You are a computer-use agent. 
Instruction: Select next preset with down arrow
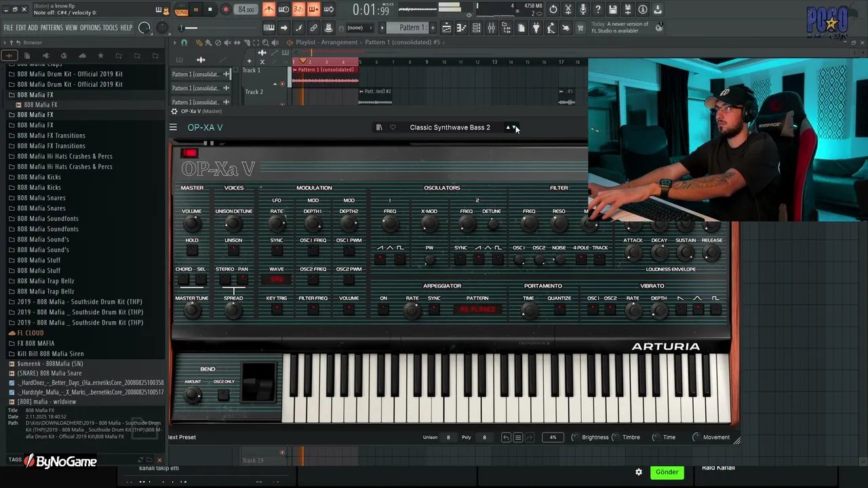[515, 127]
